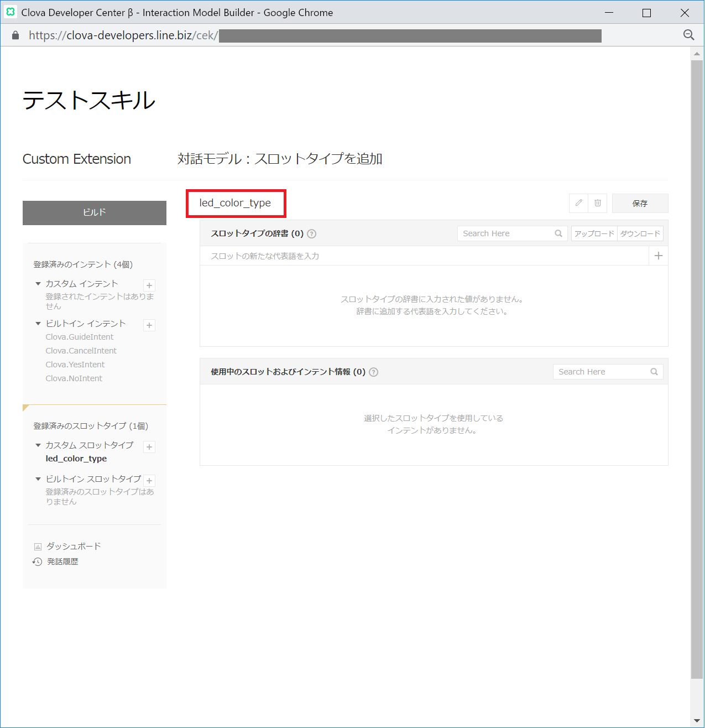Collapse the ビルトイン インテント section
The width and height of the screenshot is (705, 728).
tap(38, 324)
